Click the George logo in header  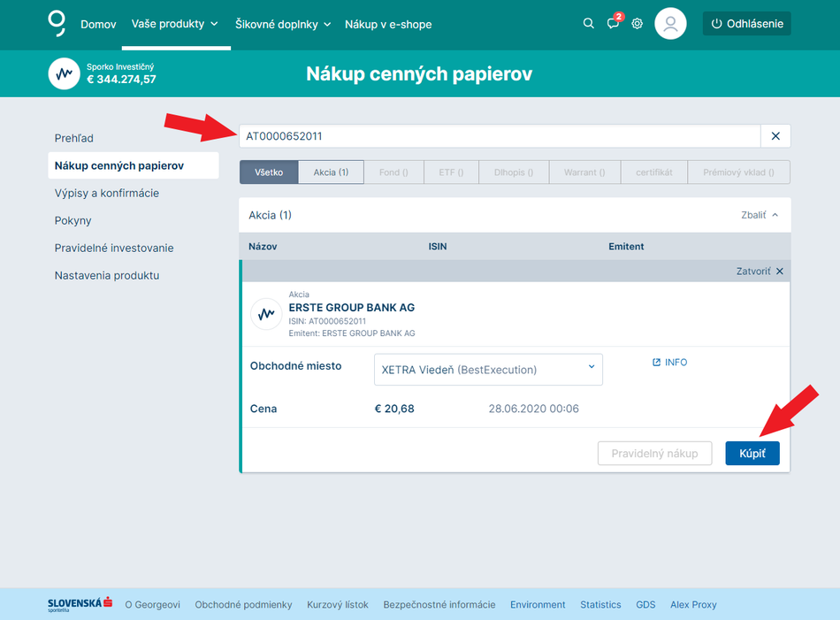pos(57,24)
